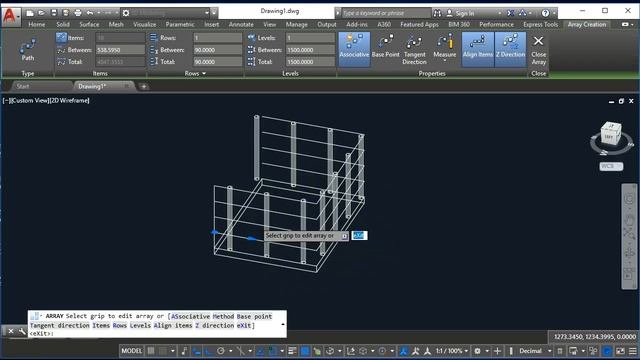
Task: Expand the command line history arrow
Action: click(283, 324)
